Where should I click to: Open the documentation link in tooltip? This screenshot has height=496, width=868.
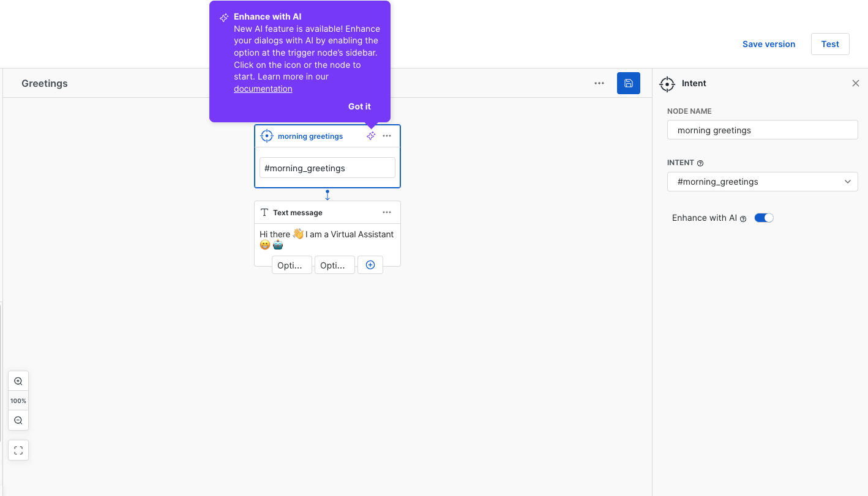[263, 89]
